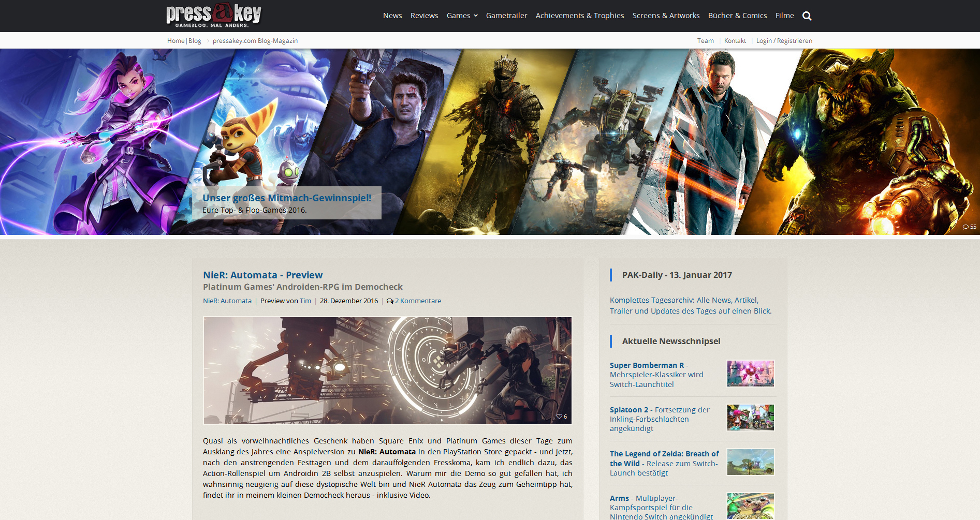Open Bücher & Comics menu

[737, 16]
